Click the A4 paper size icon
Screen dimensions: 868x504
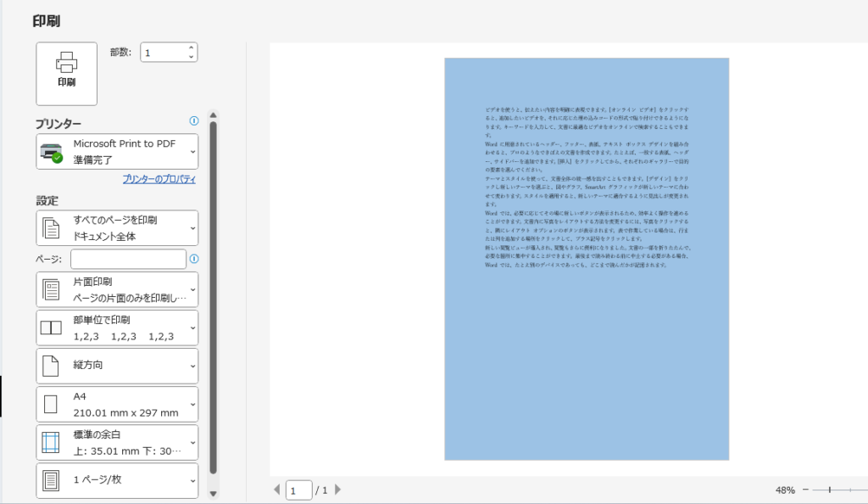click(x=50, y=405)
